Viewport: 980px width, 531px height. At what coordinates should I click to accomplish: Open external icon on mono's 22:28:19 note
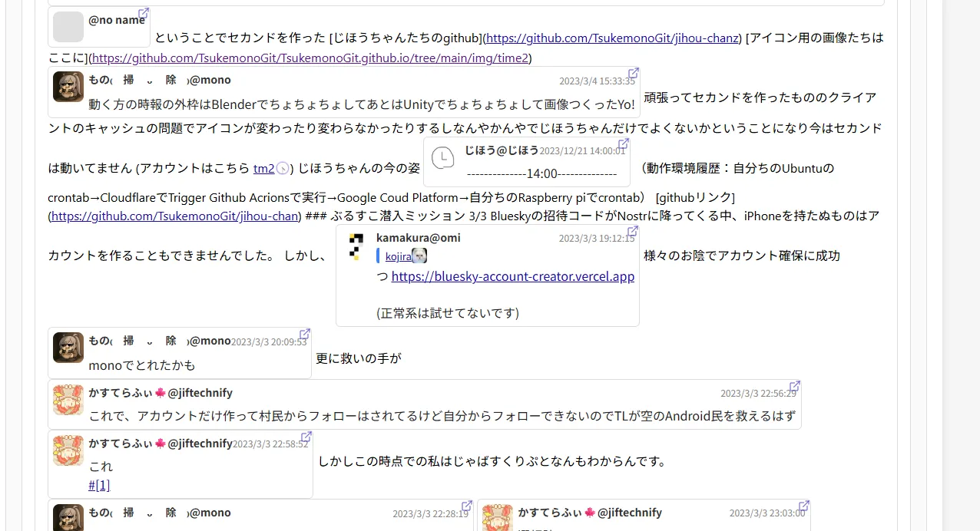467,506
